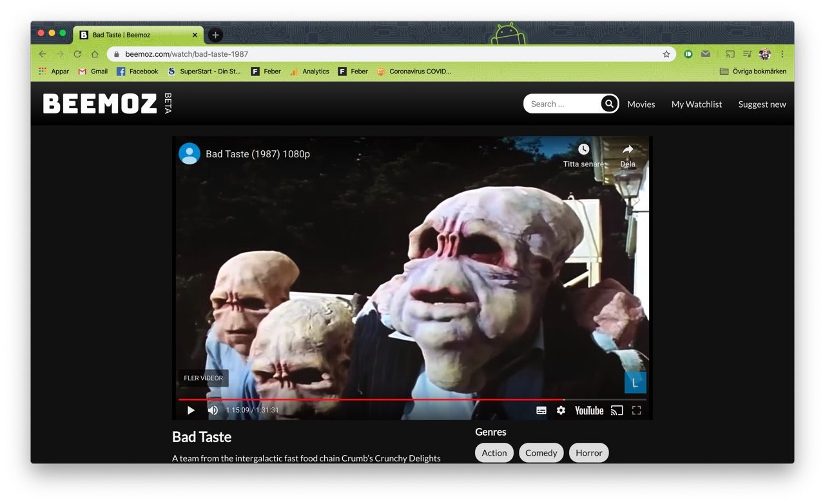This screenshot has height=504, width=825.
Task: Enter fullscreen video mode
Action: click(637, 411)
